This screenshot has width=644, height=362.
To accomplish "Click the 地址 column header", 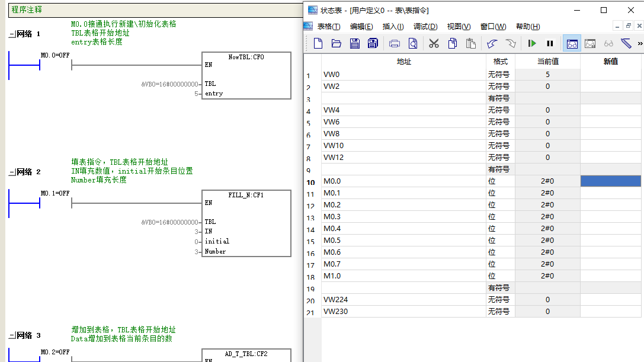I will pyautogui.click(x=403, y=62).
